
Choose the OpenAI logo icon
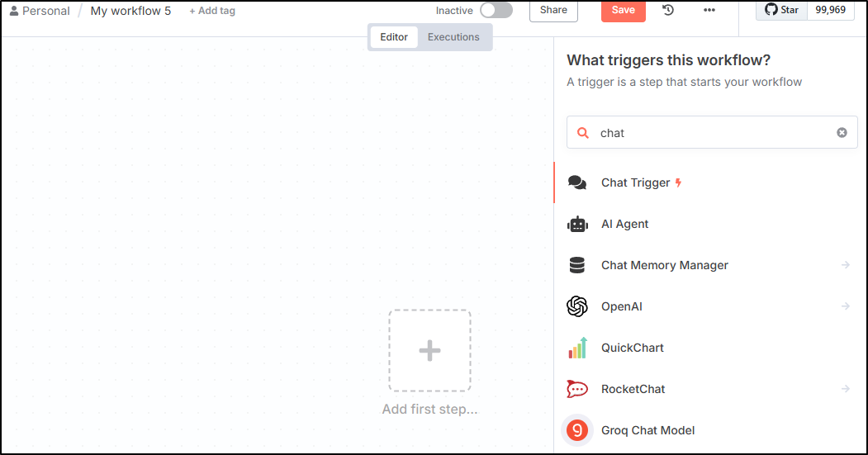click(x=576, y=306)
